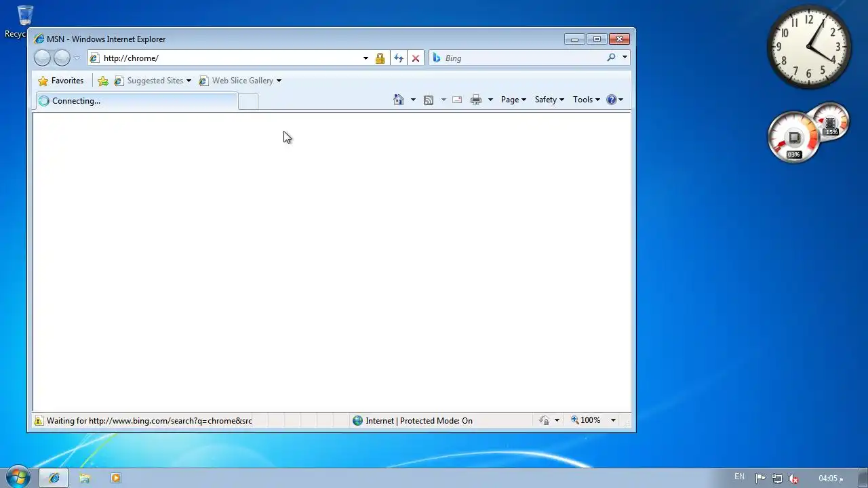Click the network tray icon

(776, 479)
